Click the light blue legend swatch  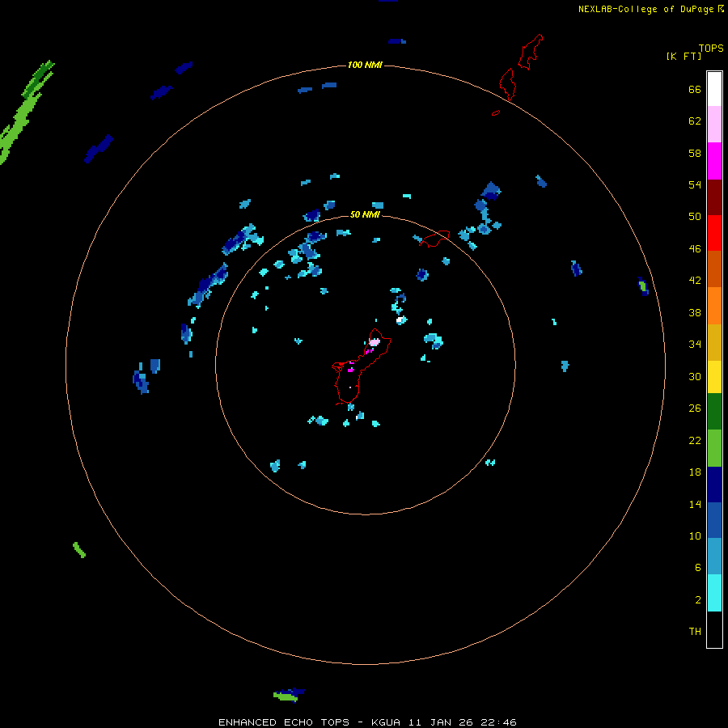[714, 557]
